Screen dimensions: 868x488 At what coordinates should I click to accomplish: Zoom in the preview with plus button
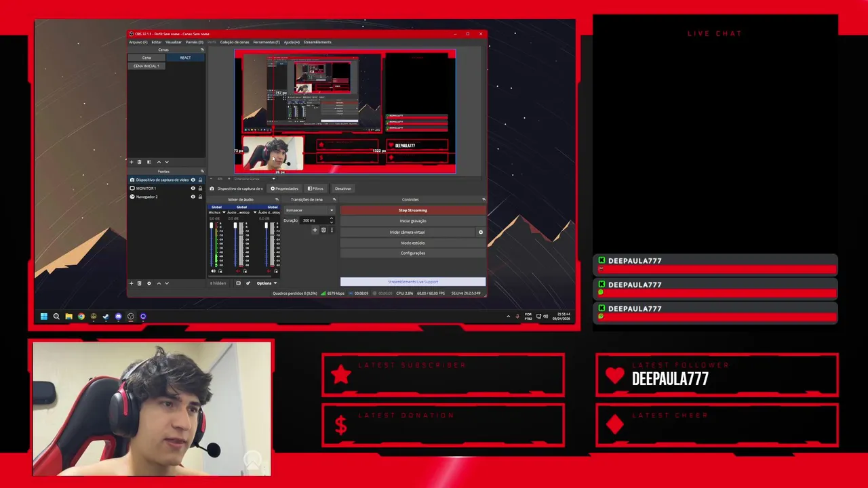(228, 179)
